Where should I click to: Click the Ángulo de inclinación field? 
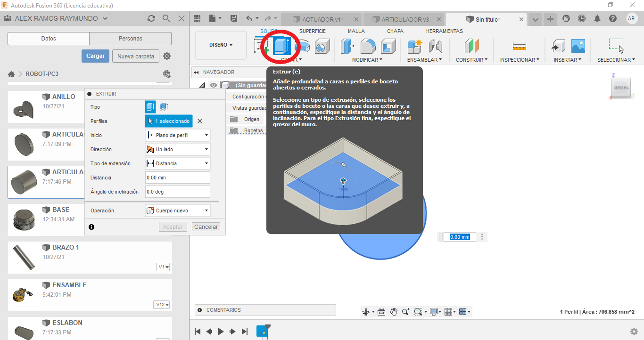click(177, 192)
